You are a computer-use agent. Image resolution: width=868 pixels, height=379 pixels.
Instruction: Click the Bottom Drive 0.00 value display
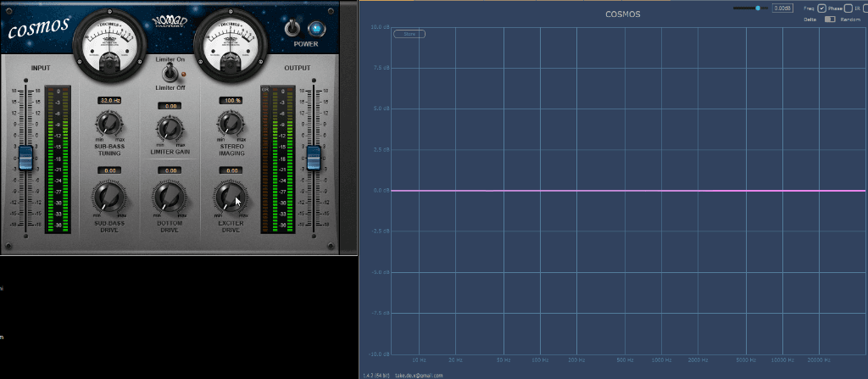(x=170, y=170)
